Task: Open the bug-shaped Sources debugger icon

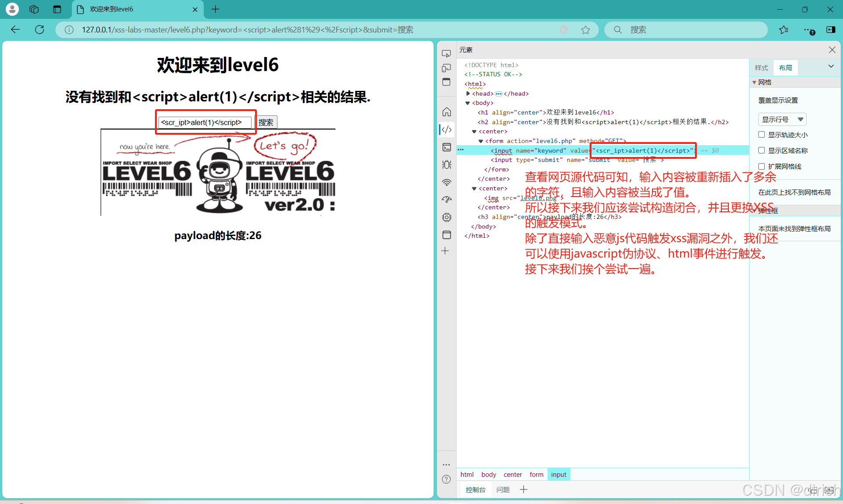Action: click(447, 164)
